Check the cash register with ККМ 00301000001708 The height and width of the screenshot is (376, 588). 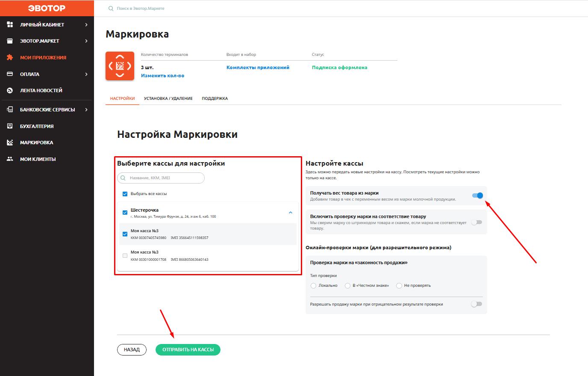click(x=125, y=256)
